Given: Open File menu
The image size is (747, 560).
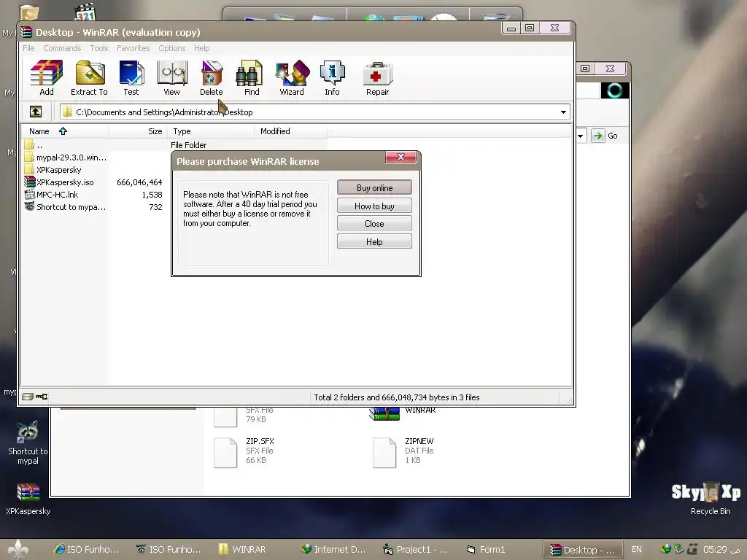Looking at the screenshot, I should (28, 48).
